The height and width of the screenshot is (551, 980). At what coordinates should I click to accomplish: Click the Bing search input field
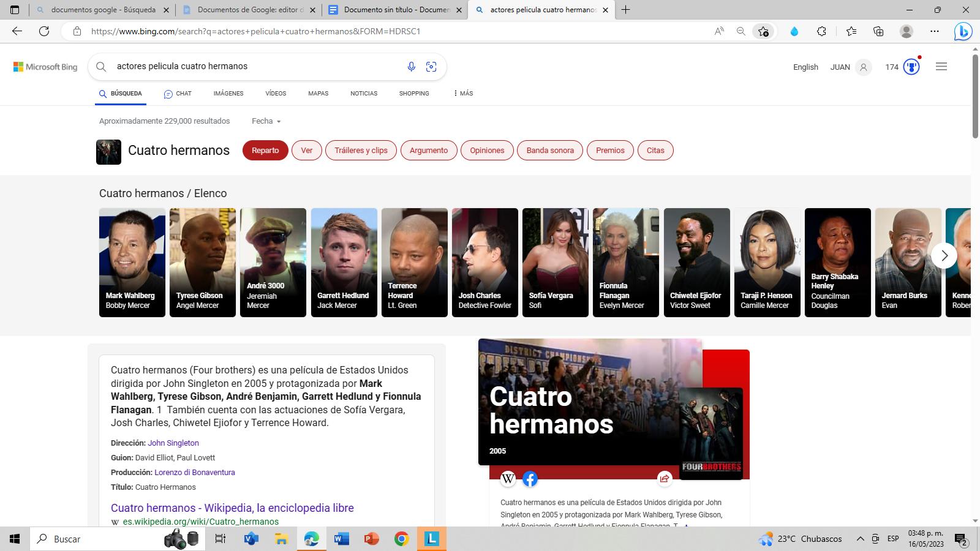pos(257,66)
